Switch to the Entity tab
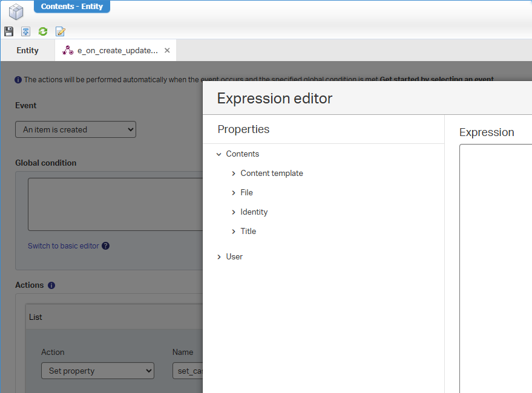 pos(27,51)
